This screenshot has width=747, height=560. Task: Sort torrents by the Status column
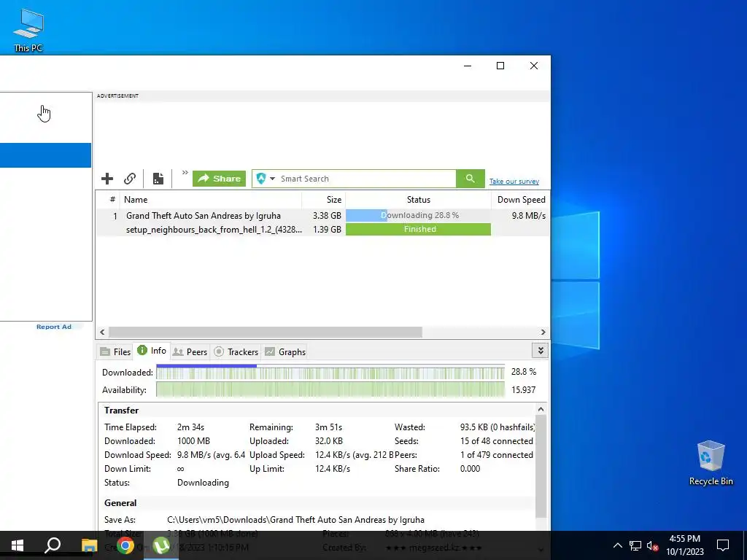[x=418, y=200]
